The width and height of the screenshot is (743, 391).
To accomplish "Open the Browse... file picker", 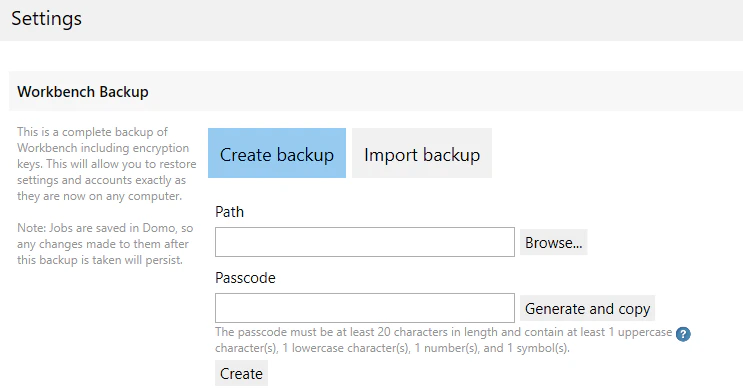I will pos(553,242).
